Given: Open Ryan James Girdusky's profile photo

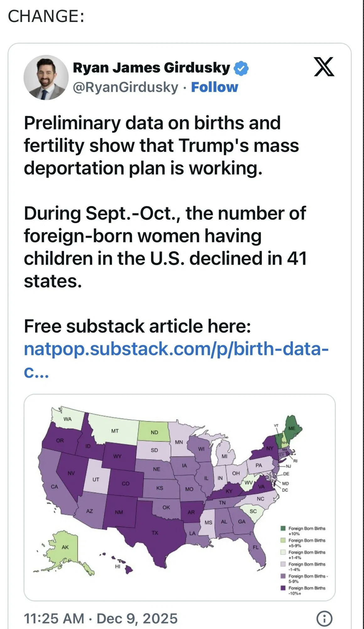Looking at the screenshot, I should [x=46, y=78].
